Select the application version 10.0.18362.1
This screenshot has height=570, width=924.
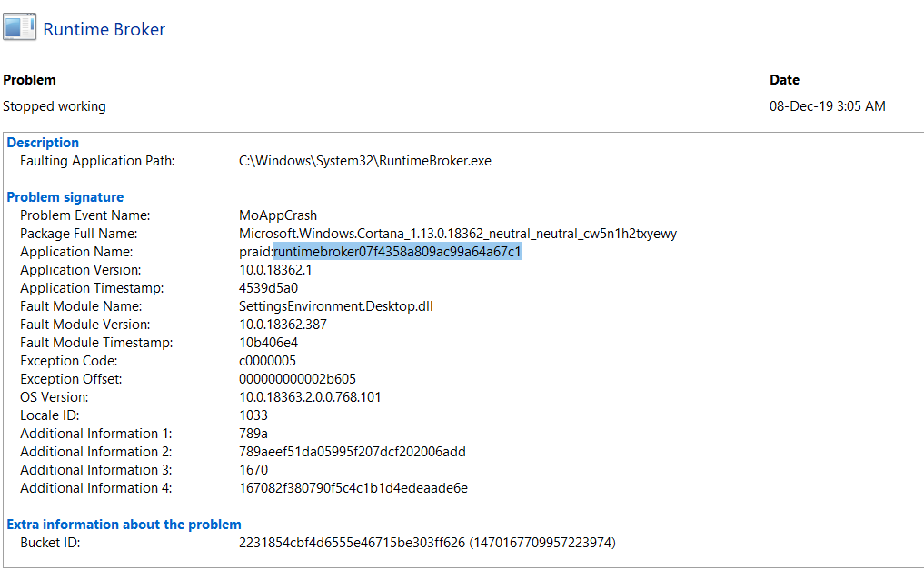[x=275, y=270]
